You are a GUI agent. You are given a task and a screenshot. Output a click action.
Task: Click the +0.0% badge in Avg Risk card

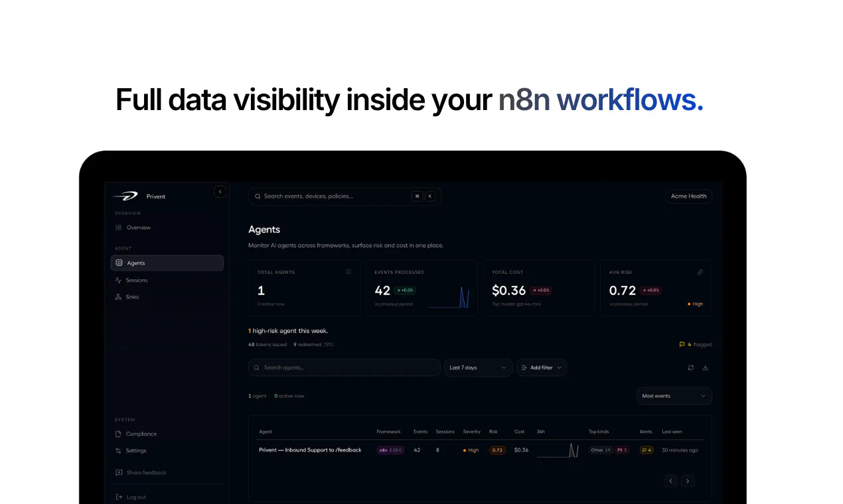click(651, 290)
